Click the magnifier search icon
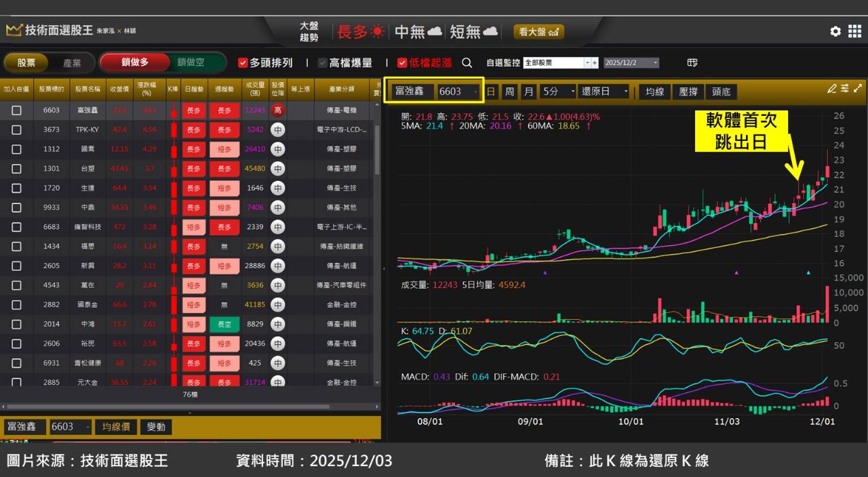 pyautogui.click(x=467, y=63)
